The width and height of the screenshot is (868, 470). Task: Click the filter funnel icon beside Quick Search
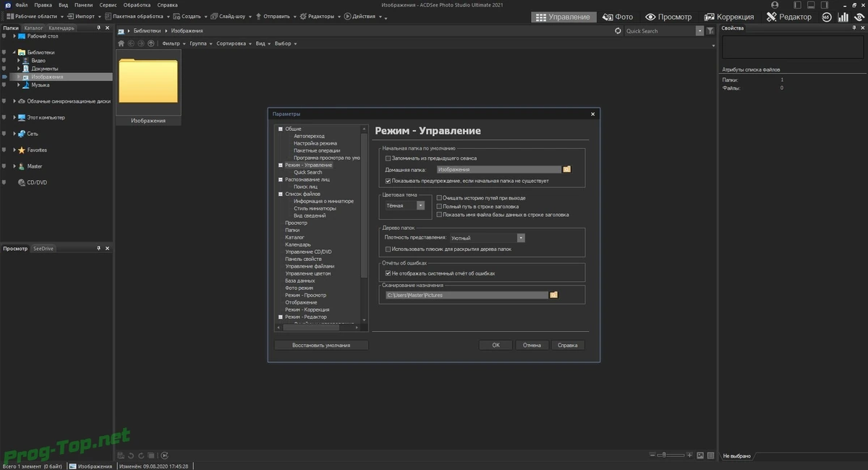coord(710,31)
